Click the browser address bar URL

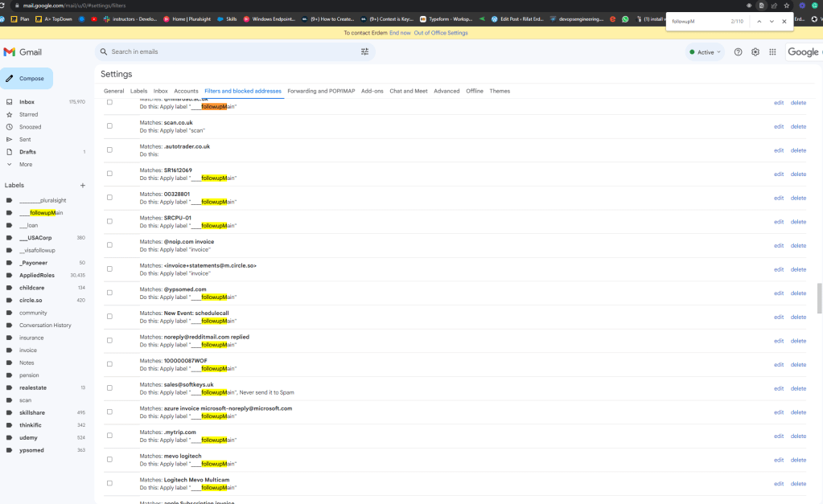[75, 6]
